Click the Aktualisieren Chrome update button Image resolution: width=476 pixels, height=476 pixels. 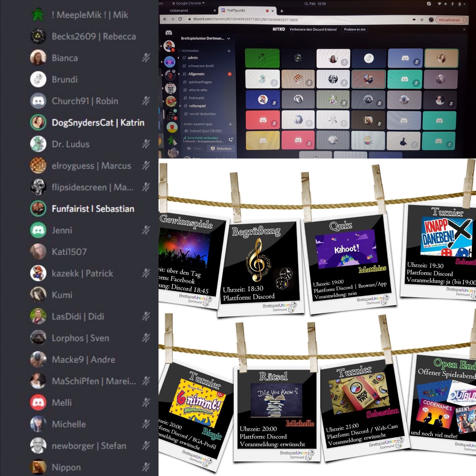(x=449, y=20)
